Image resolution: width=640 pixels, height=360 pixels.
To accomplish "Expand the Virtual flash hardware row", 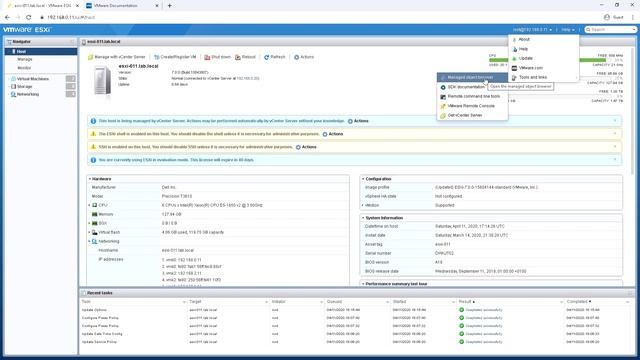I will click(x=89, y=232).
